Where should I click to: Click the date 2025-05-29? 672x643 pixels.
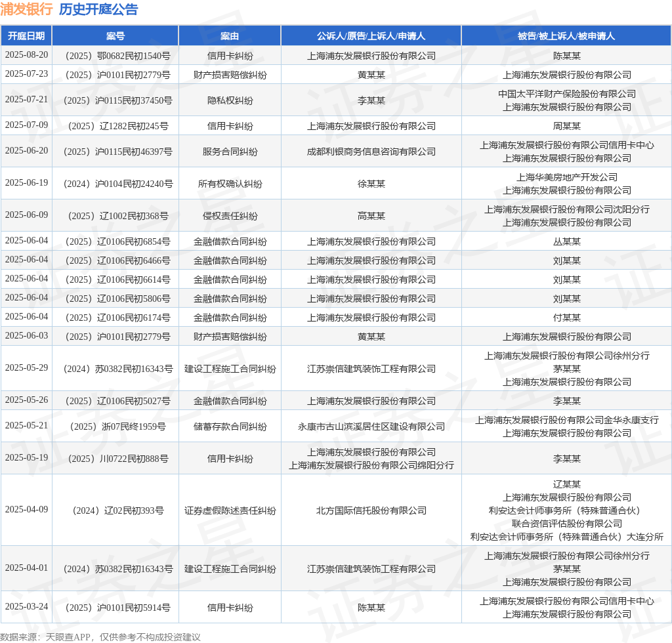pos(26,368)
